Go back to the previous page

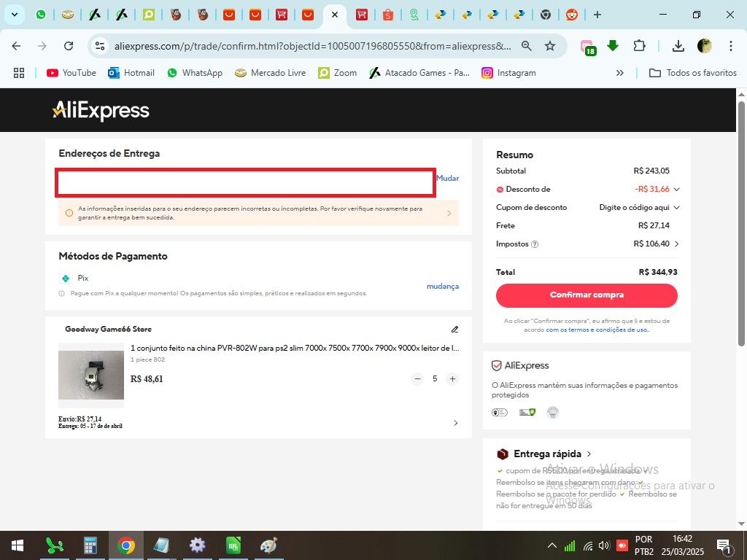pyautogui.click(x=16, y=46)
